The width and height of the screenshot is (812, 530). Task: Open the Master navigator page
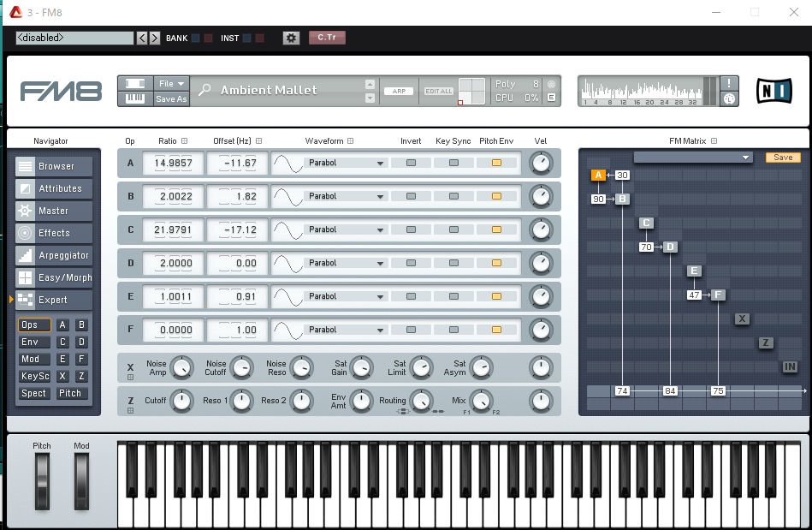[54, 211]
